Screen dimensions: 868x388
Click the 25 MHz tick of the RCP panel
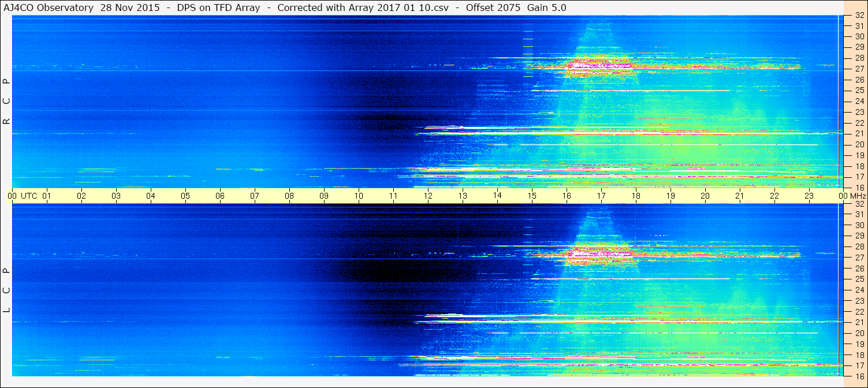click(x=859, y=90)
